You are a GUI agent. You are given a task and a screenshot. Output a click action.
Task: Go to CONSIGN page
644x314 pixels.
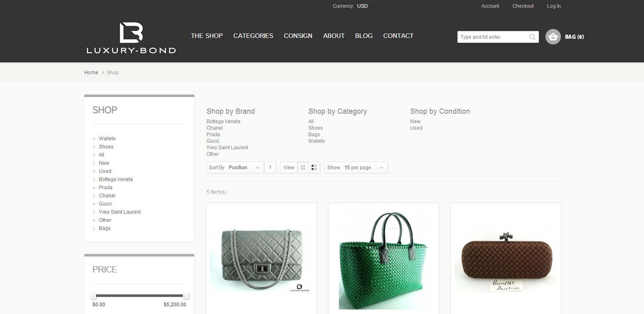(298, 36)
